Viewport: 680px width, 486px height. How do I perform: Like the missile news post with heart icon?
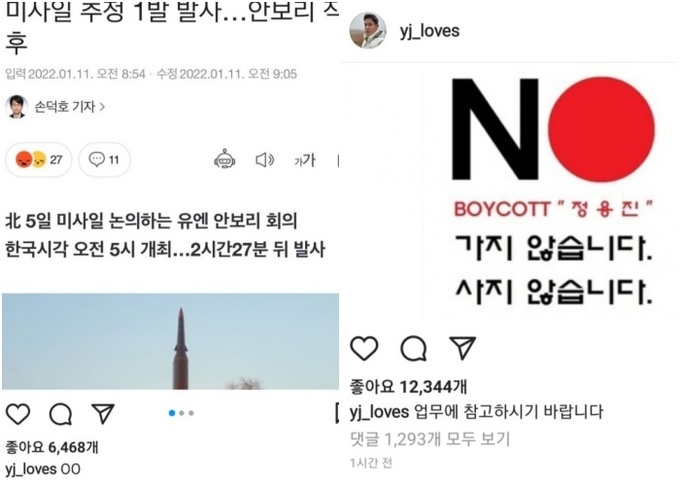18,414
